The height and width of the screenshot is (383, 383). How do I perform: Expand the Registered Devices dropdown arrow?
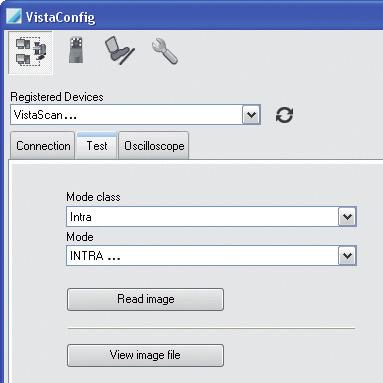[251, 115]
